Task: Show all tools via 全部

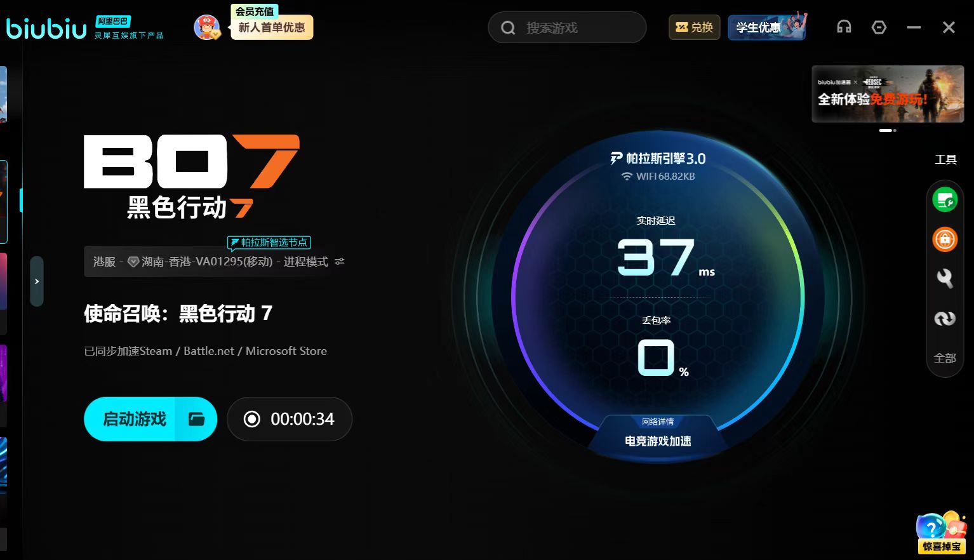Action: pyautogui.click(x=945, y=358)
